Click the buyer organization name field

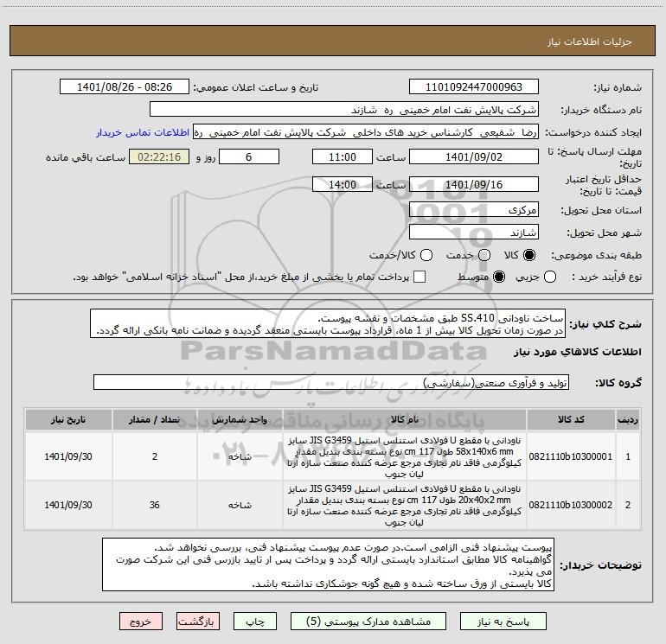pyautogui.click(x=344, y=110)
